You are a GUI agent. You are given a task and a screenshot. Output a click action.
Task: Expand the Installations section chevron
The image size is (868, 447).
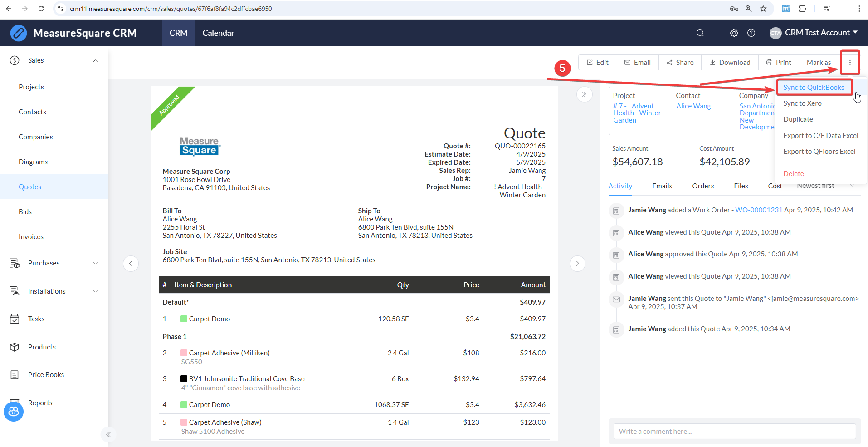point(95,291)
